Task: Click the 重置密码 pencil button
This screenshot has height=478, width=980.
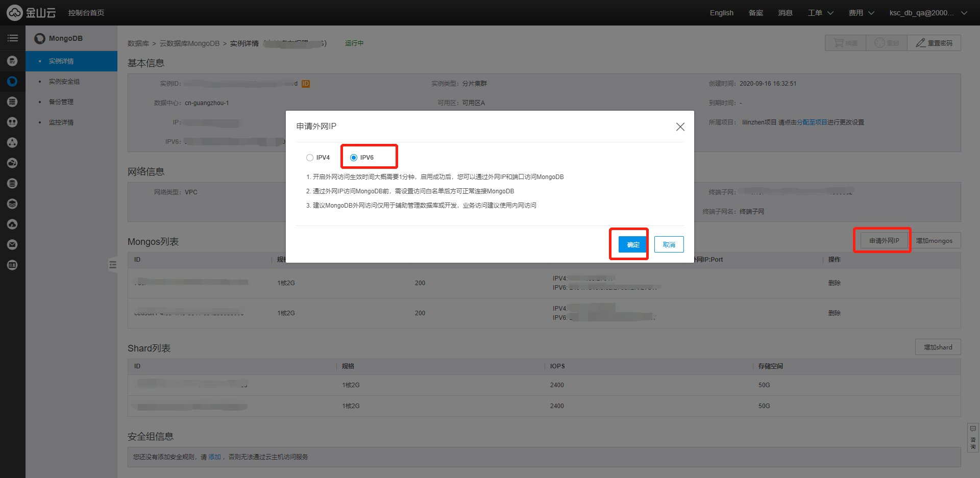Action: [934, 43]
